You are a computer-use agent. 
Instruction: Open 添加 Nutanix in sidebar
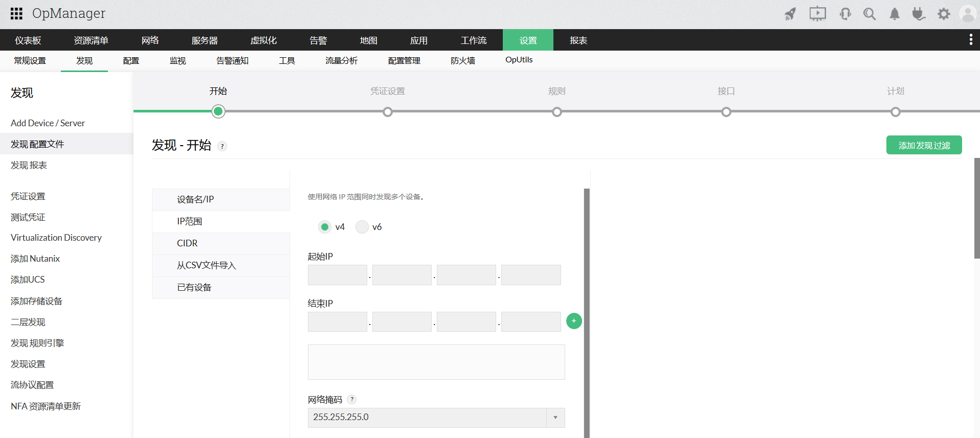tap(35, 259)
